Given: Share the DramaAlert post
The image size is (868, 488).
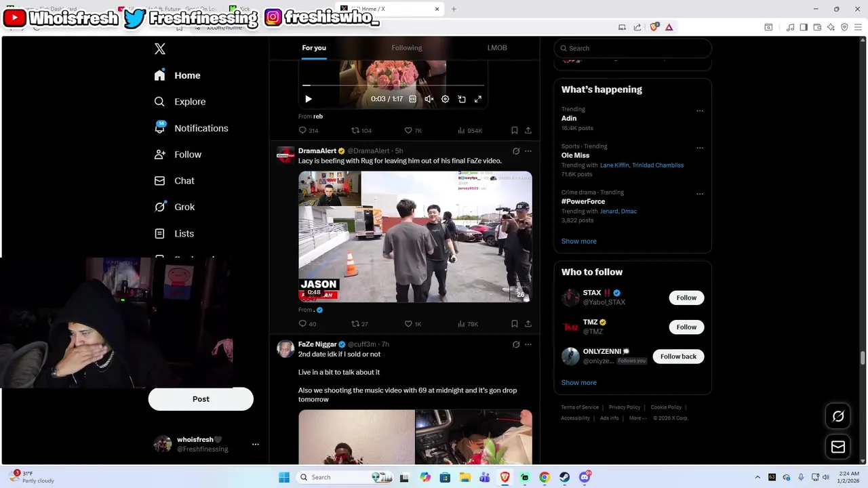Looking at the screenshot, I should pyautogui.click(x=528, y=324).
